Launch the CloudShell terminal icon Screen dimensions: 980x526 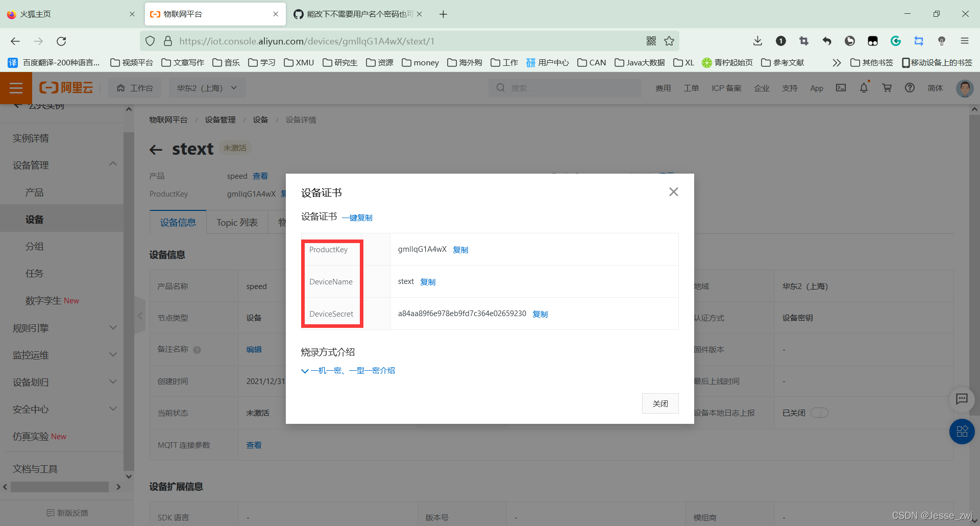pos(841,88)
